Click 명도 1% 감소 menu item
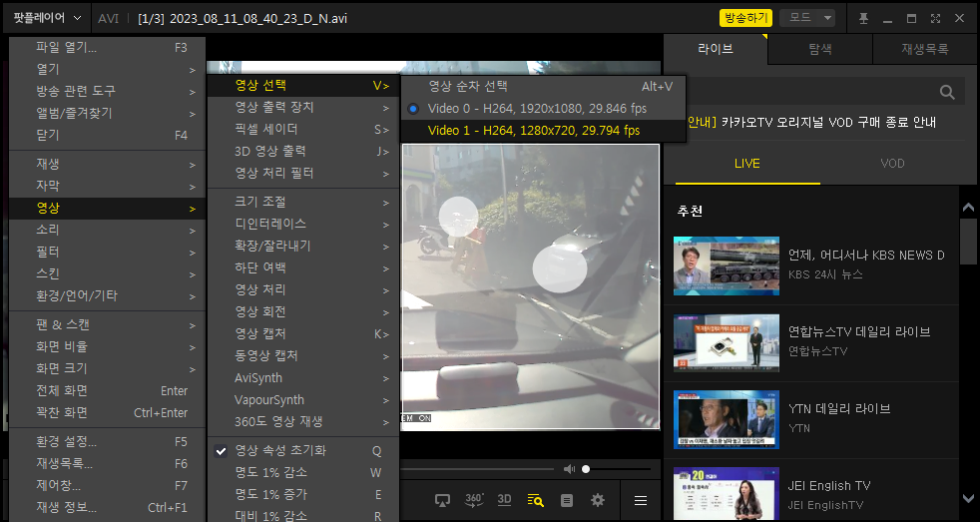The width and height of the screenshot is (980, 522). click(303, 473)
